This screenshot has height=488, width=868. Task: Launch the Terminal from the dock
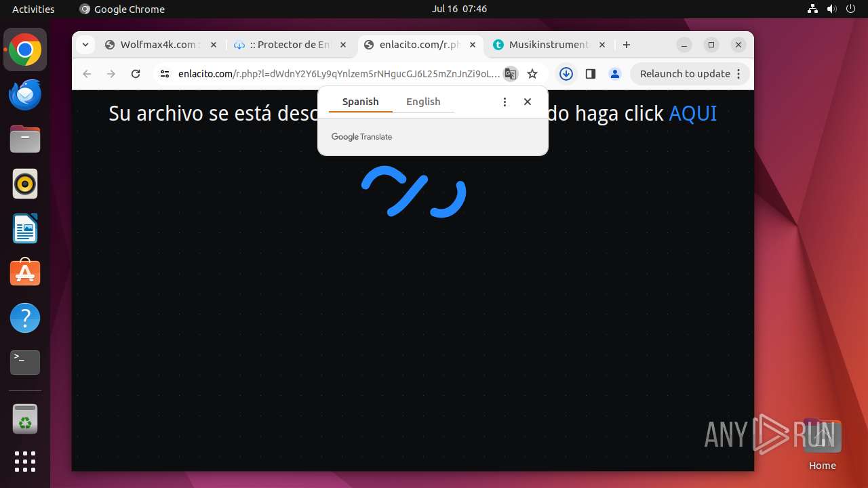click(25, 363)
